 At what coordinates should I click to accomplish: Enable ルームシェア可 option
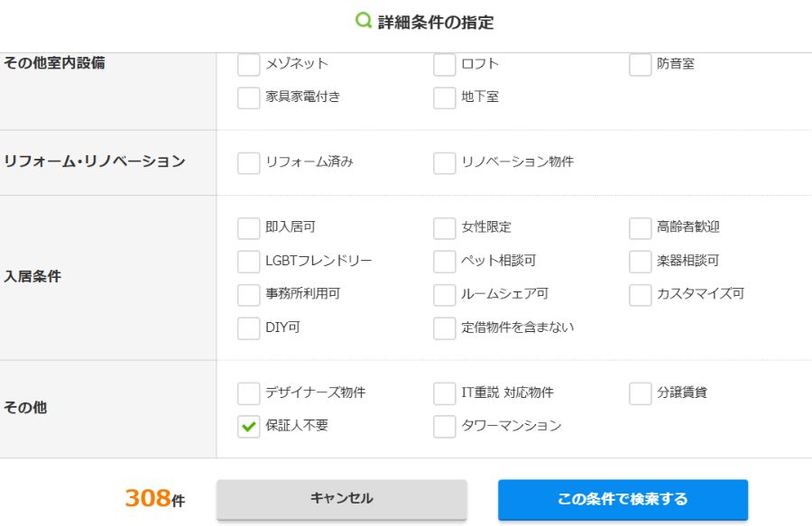[445, 295]
